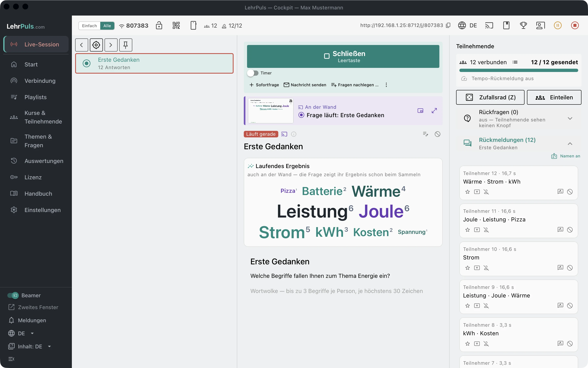Image resolution: width=588 pixels, height=368 pixels.
Task: Toggle the Beamer switch in sidebar
Action: [13, 295]
